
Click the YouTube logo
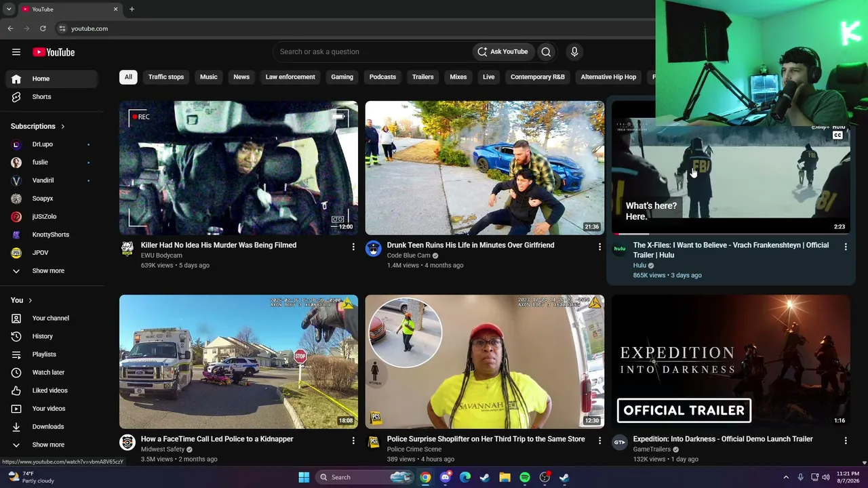click(54, 52)
